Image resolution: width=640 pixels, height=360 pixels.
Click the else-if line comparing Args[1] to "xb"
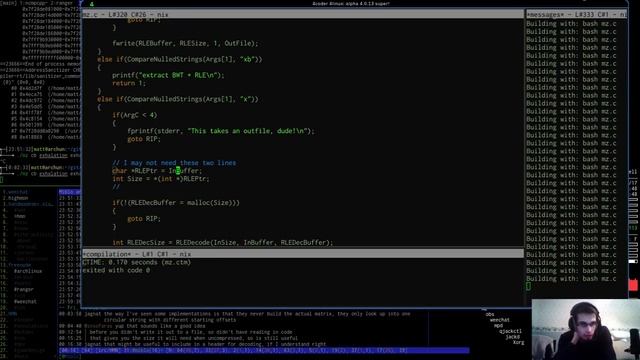tap(180, 59)
